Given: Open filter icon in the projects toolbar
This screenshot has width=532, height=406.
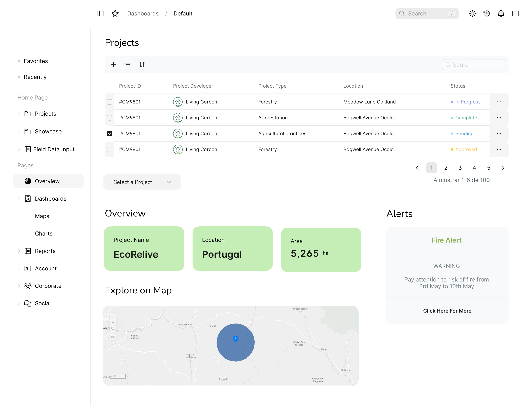Looking at the screenshot, I should pos(128,65).
